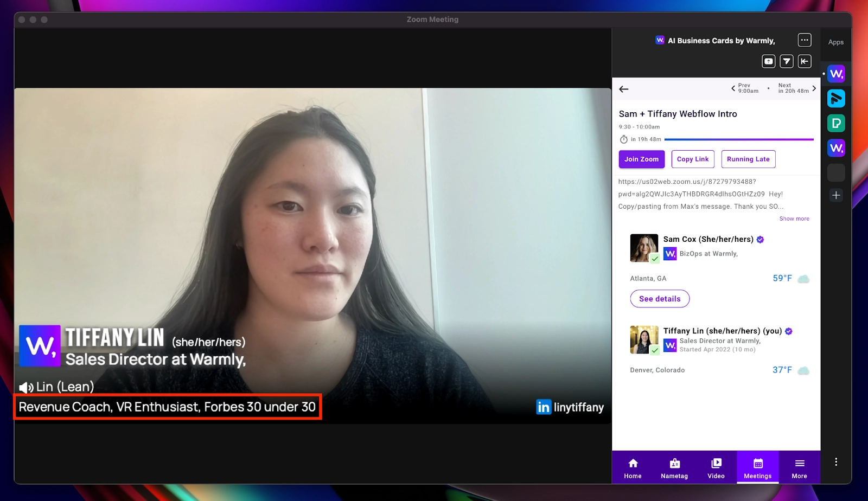The height and width of the screenshot is (501, 868).
Task: Click the Sam + Tiffany Webflow Intro title
Action: [x=678, y=114]
